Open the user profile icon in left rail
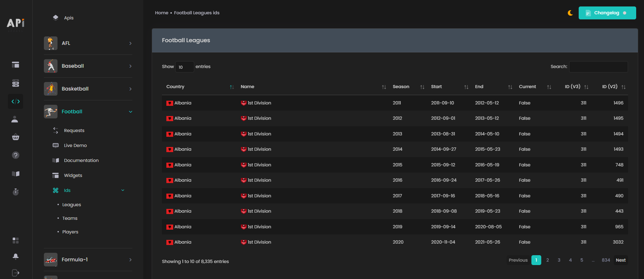Viewport: 644px width, 279px height. [15, 119]
